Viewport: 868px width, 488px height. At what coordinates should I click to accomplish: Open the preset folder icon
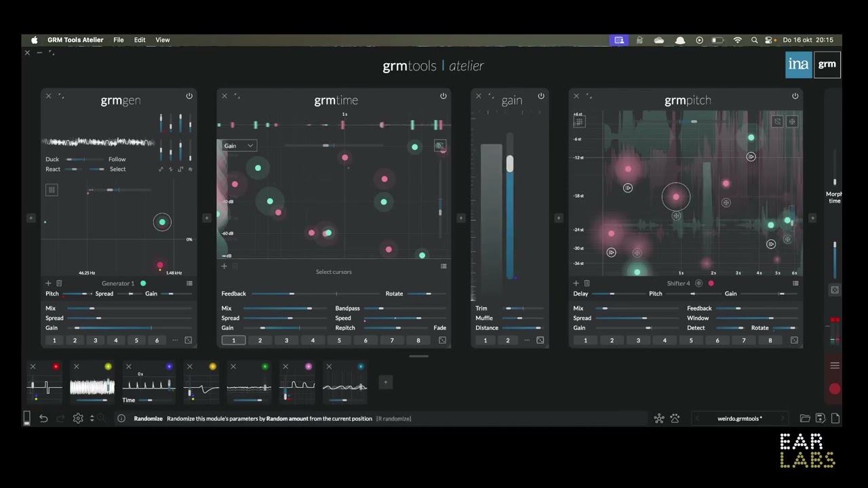pyautogui.click(x=805, y=418)
